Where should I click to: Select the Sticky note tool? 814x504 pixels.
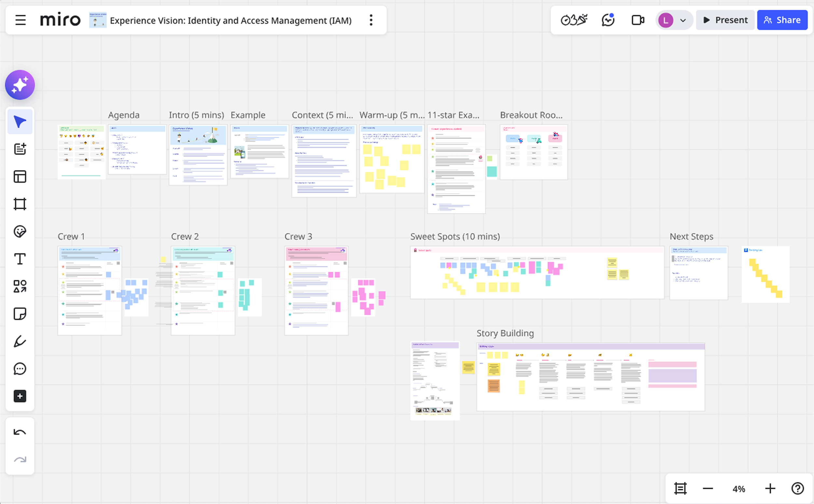click(x=20, y=314)
